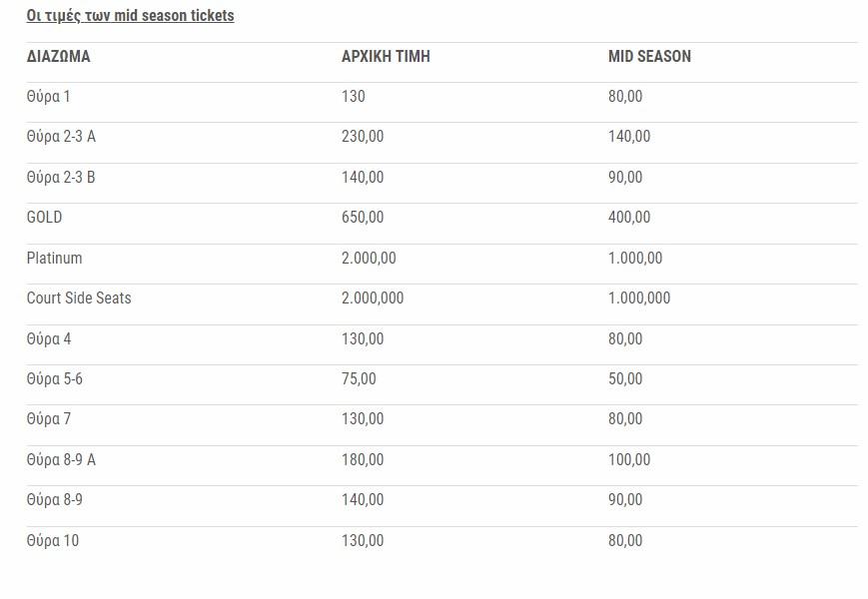Click the Θύρα 7 row label

(x=49, y=419)
